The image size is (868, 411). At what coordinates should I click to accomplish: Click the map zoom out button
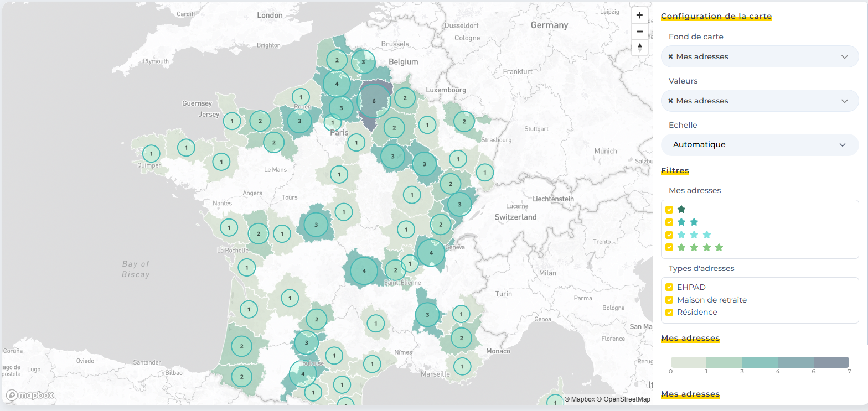click(639, 32)
